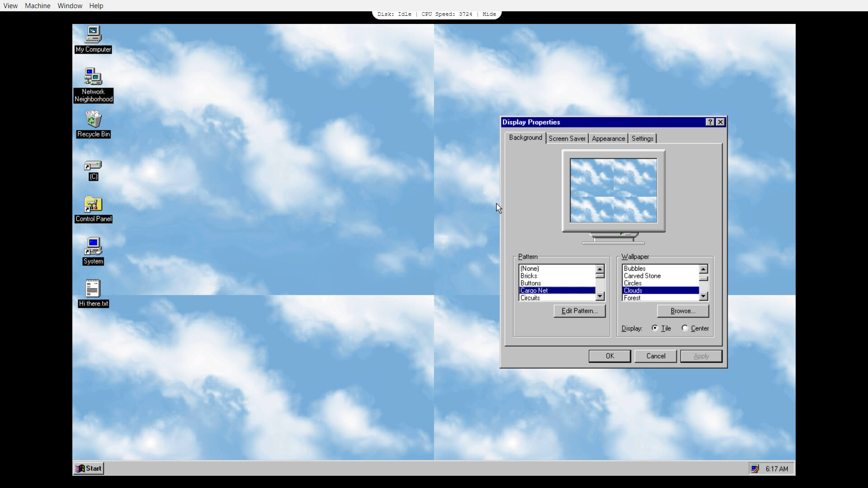
Task: Select the Recycle Bin icon
Action: (93, 124)
